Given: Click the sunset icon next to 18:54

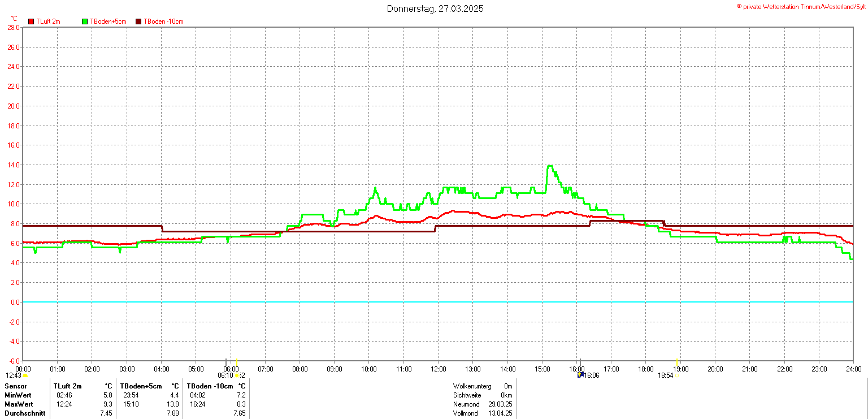Looking at the screenshot, I should 677,375.
